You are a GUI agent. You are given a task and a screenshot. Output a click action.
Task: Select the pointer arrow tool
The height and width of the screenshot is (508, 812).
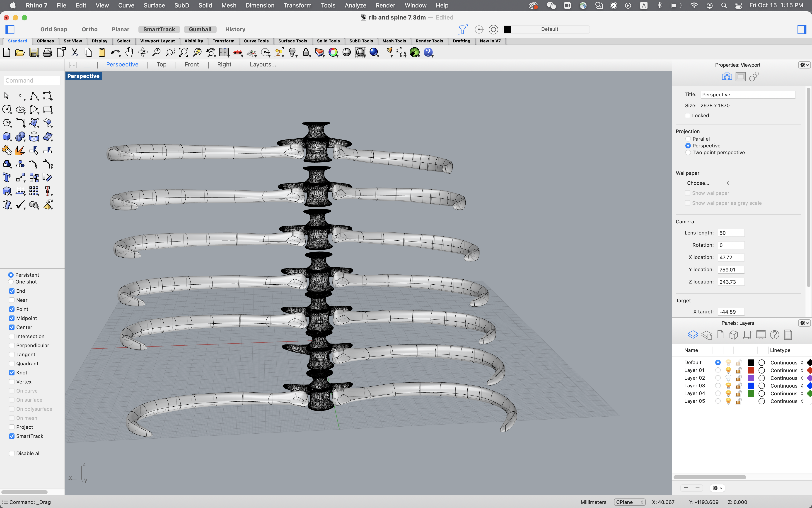6,96
